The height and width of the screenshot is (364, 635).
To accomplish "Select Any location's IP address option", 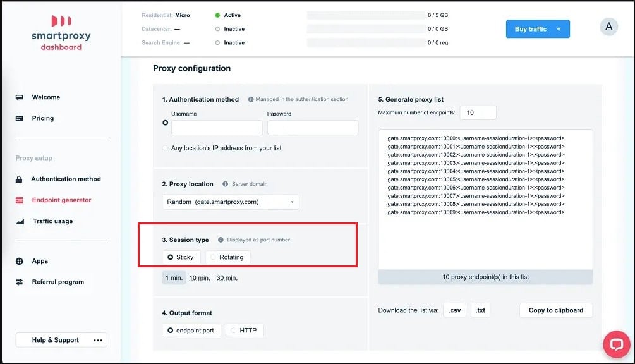I will [165, 149].
